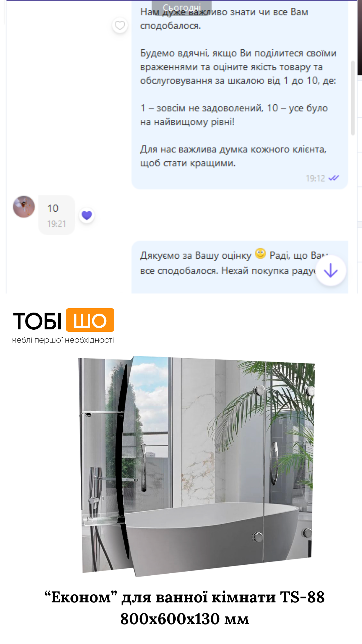Screen dimensions: 362x644
Task: Click the 19:21 timestamp
Action: coord(56,224)
